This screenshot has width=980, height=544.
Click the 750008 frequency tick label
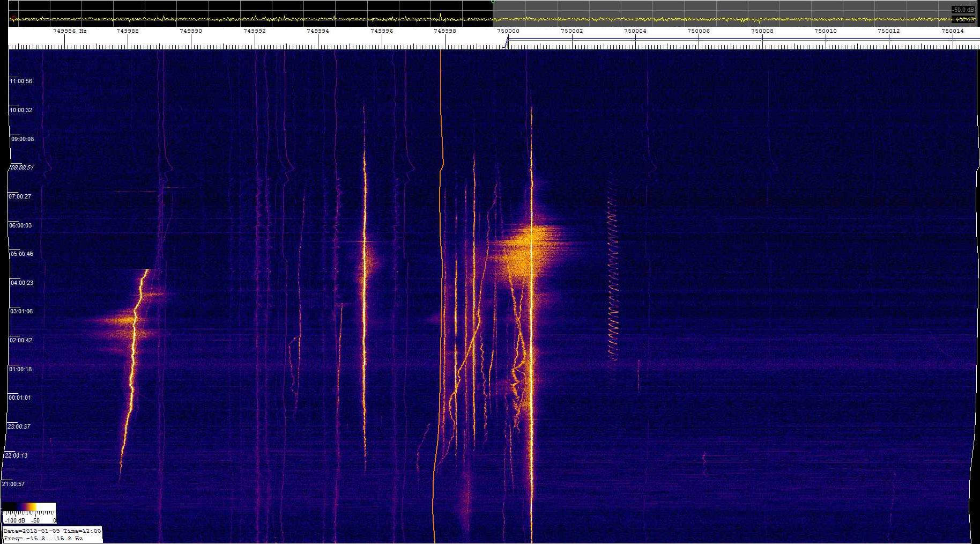coord(762,31)
